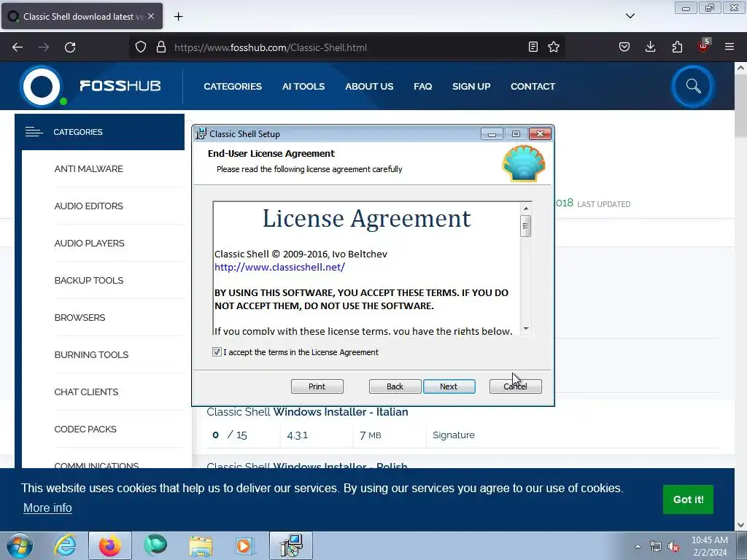Open tracking protection shield icon

(x=141, y=47)
